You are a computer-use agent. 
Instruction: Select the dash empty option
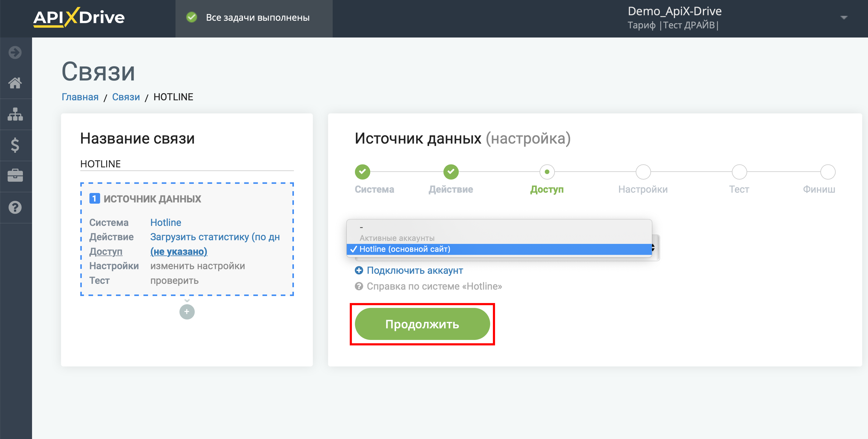click(x=499, y=227)
